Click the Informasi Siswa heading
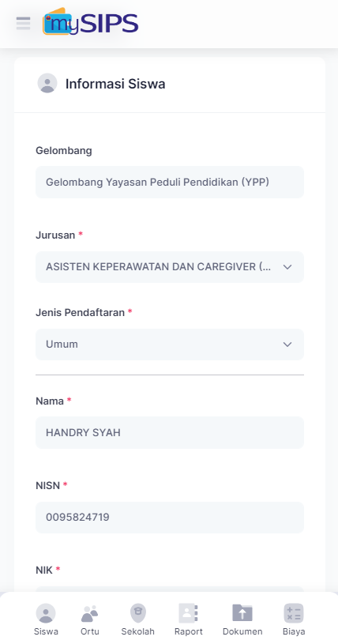Image resolution: width=338 pixels, height=644 pixels. click(115, 84)
